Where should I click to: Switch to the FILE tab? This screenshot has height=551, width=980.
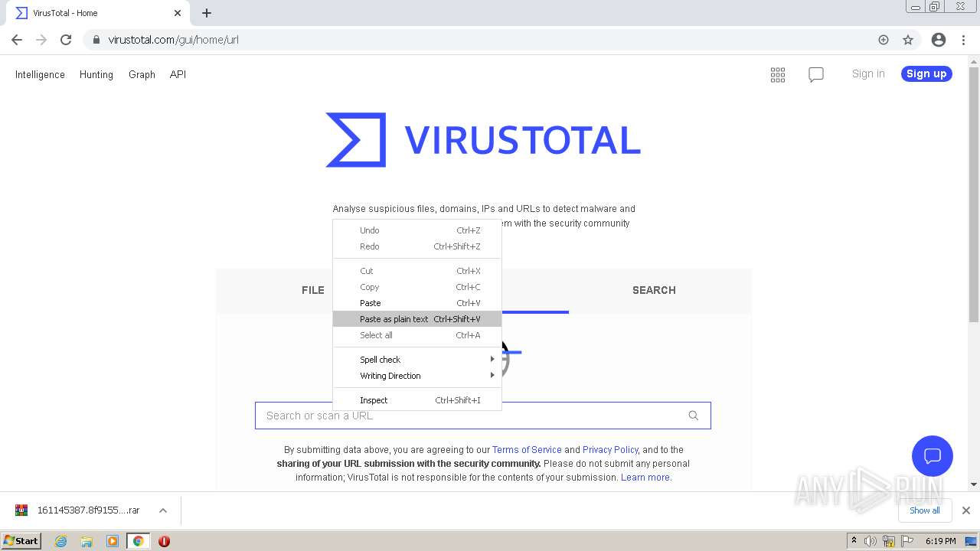click(312, 290)
